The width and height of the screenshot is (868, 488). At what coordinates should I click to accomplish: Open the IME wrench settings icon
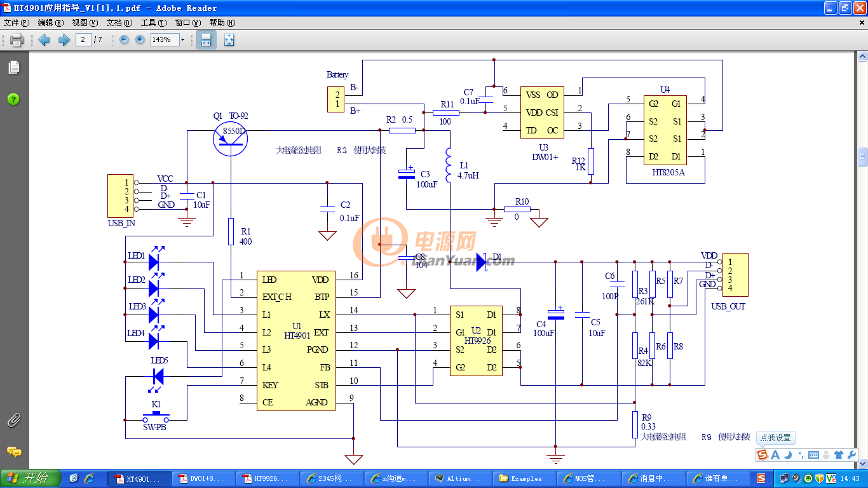point(852,455)
